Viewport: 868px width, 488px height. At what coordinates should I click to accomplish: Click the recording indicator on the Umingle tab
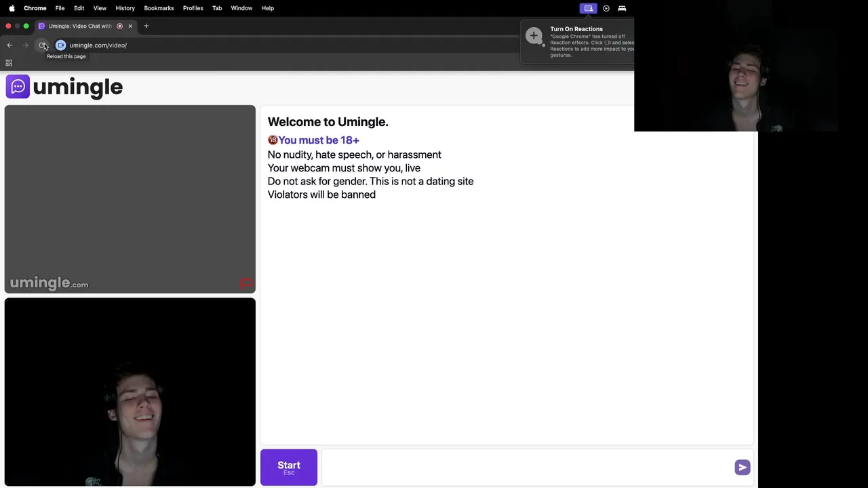click(119, 26)
